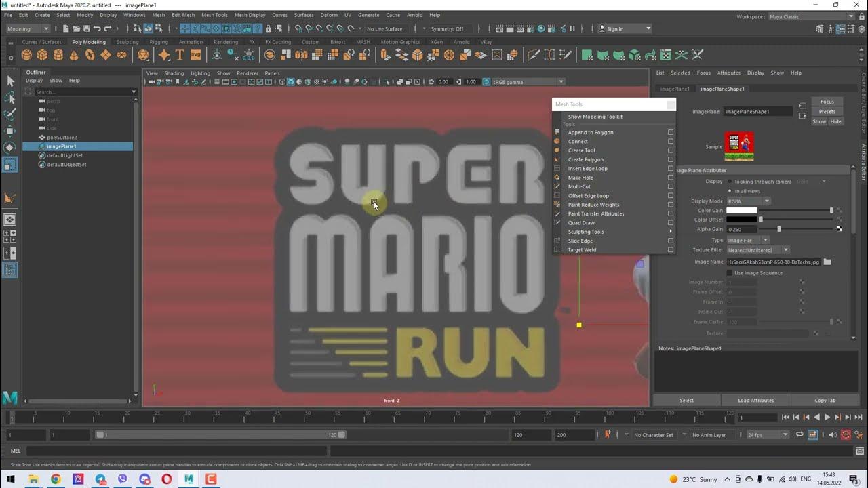868x488 pixels.
Task: Open a scene using the folder icon
Action: point(75,28)
